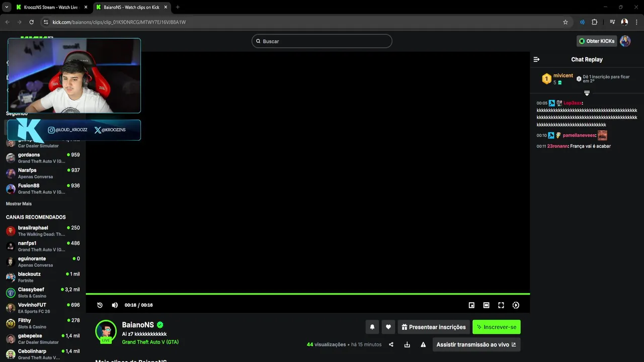Open a new browser tab
This screenshot has width=644, height=362.
178,7
